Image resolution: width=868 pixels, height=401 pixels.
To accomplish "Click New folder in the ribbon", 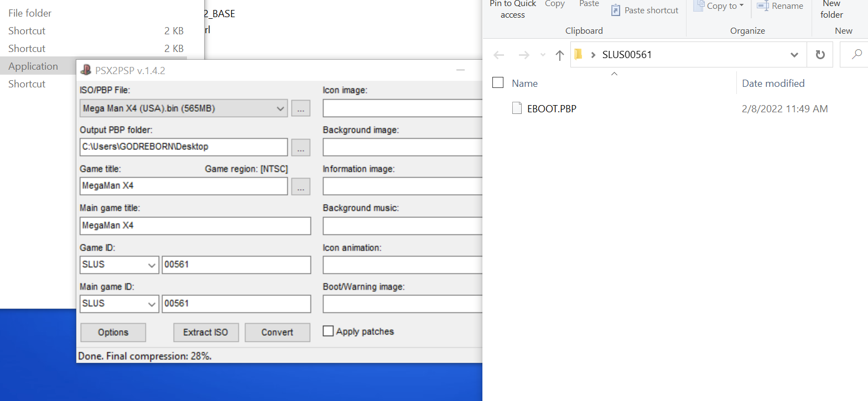I will (x=831, y=9).
